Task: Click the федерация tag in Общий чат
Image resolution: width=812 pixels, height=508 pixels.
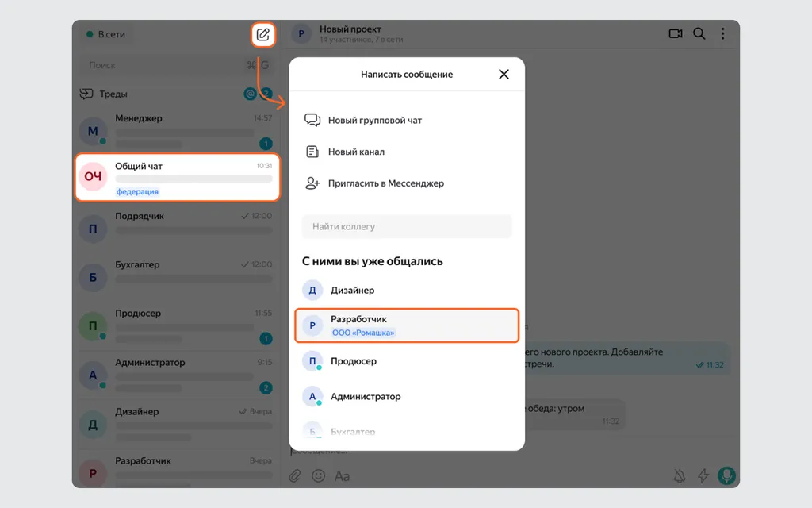Action: click(137, 192)
